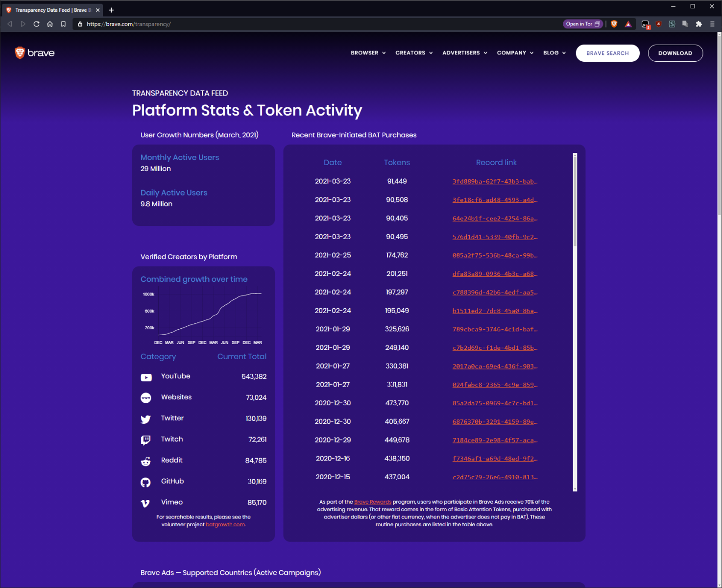
Task: Open record link 789cbca9-3746-4c1d
Action: (x=495, y=329)
